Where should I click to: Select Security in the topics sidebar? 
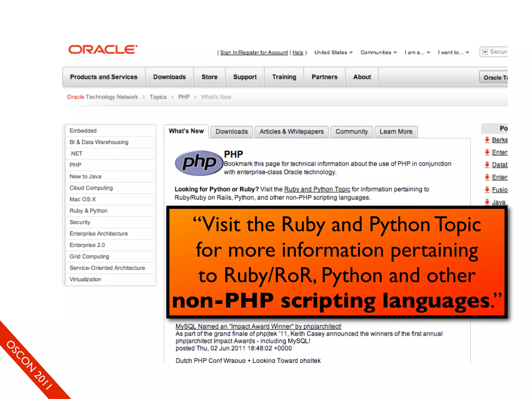coord(110,222)
